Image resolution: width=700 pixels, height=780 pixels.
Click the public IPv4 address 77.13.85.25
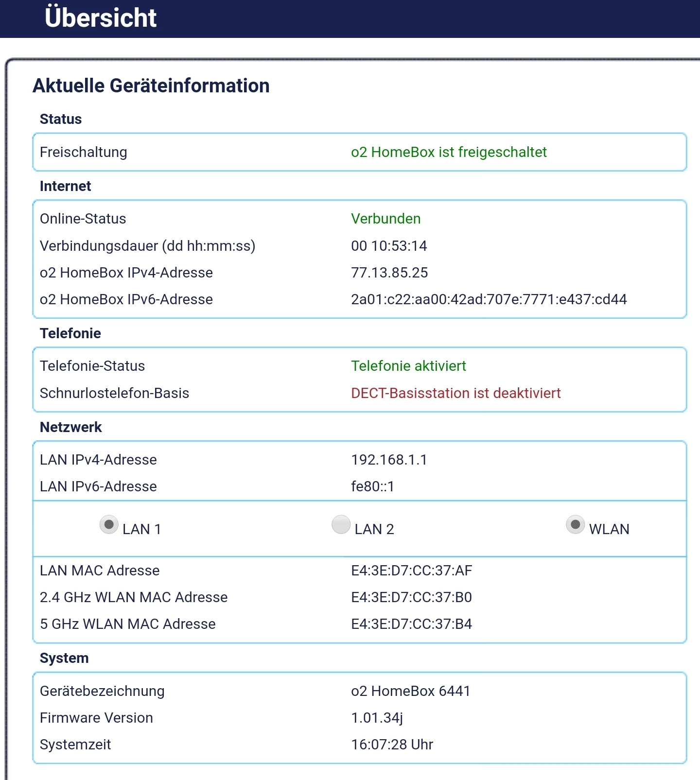[389, 273]
